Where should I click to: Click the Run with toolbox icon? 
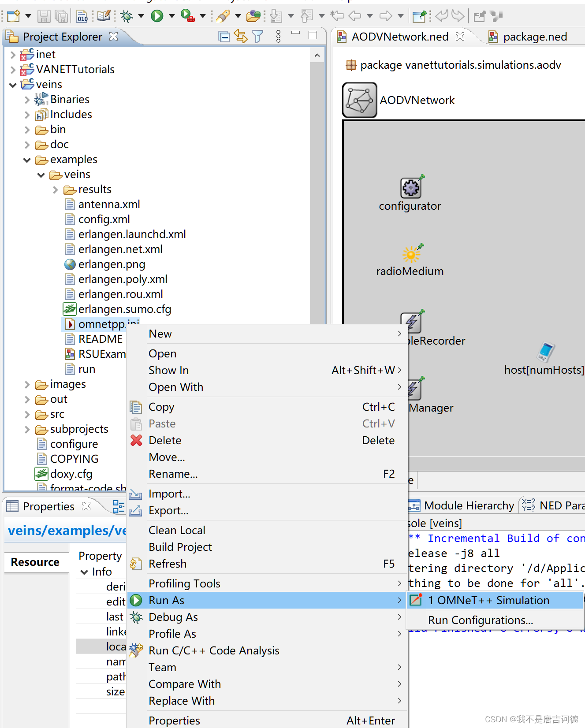tap(188, 16)
